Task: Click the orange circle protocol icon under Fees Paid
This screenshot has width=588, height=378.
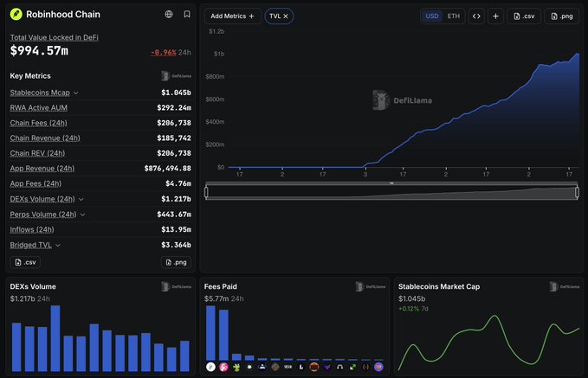Action: click(x=313, y=367)
